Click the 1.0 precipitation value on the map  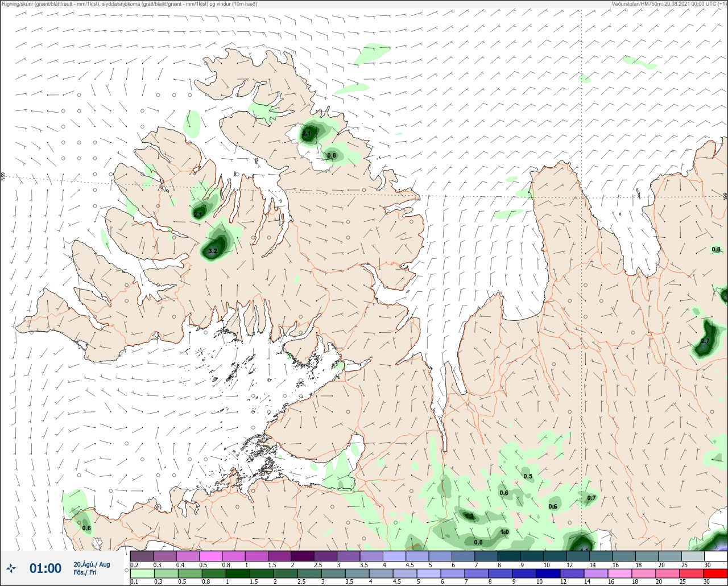click(x=504, y=532)
